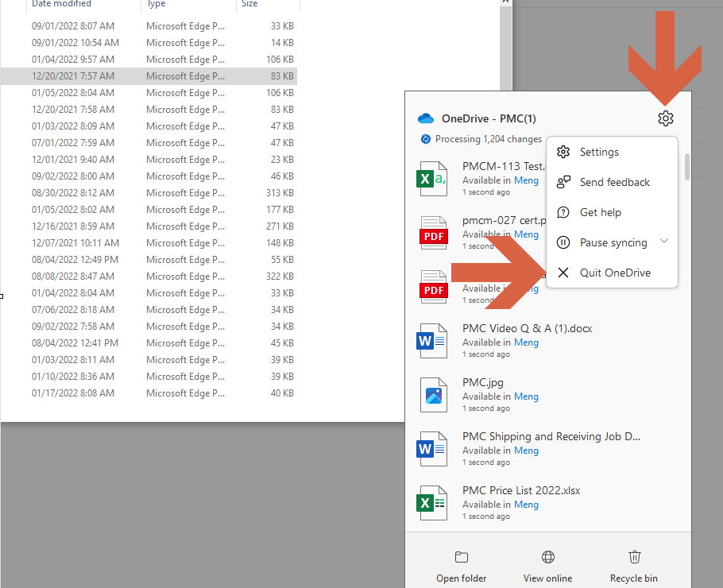This screenshot has width=723, height=588.
Task: Click the 322 KB size cell
Action: [280, 277]
